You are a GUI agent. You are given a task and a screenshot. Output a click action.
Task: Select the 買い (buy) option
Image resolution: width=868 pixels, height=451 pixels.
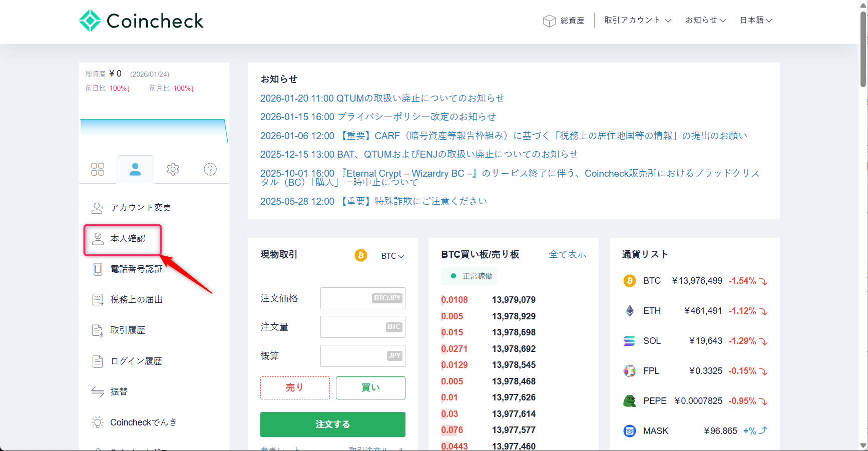click(370, 387)
